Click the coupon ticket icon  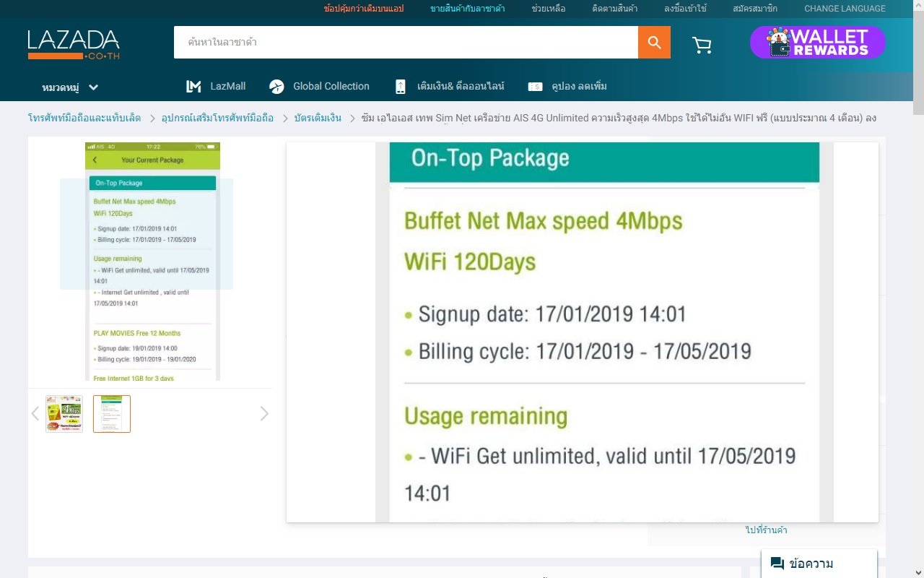tap(535, 87)
